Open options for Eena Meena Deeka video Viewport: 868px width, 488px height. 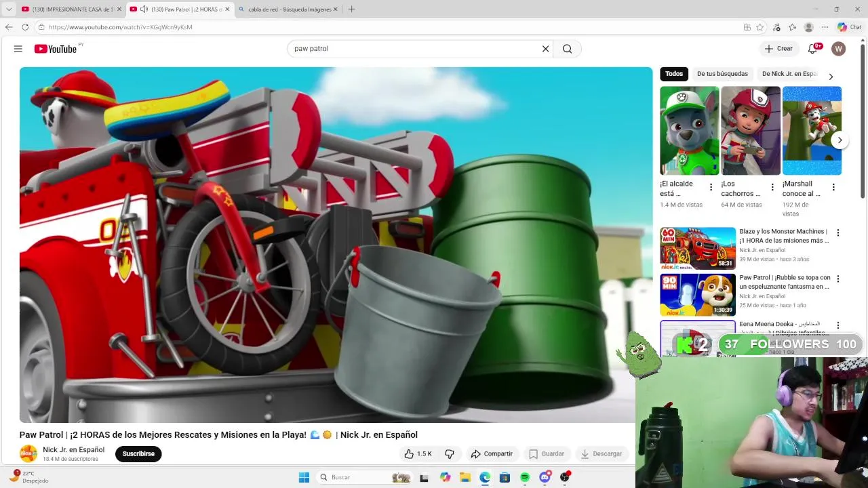[x=838, y=325]
